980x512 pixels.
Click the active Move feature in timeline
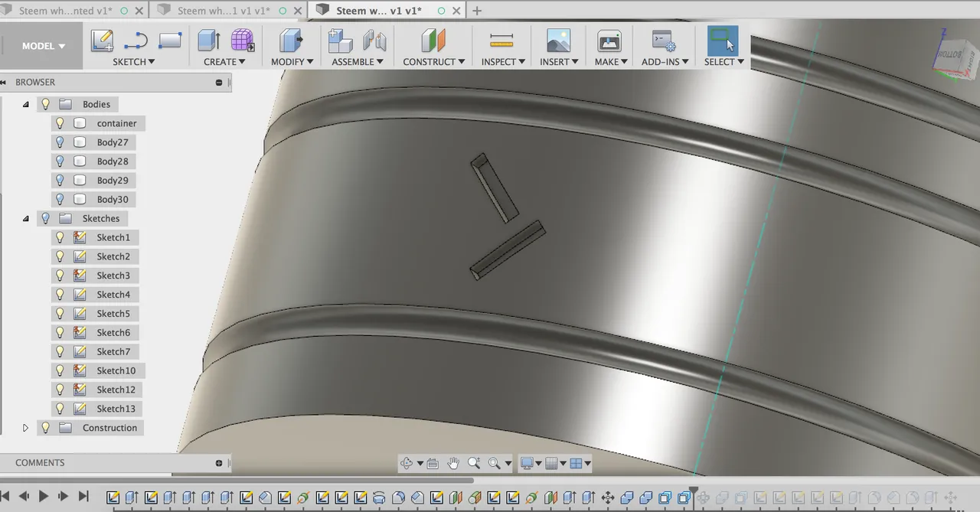(x=608, y=497)
